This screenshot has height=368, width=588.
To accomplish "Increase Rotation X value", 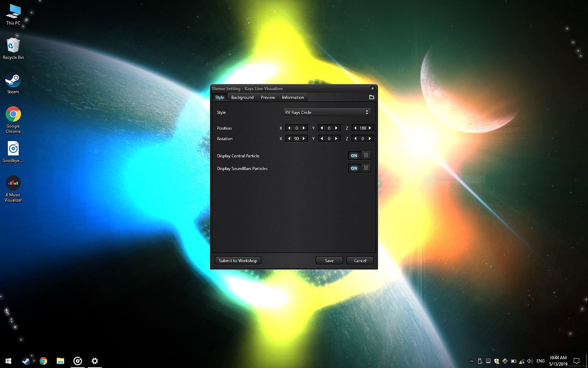I will click(x=304, y=138).
